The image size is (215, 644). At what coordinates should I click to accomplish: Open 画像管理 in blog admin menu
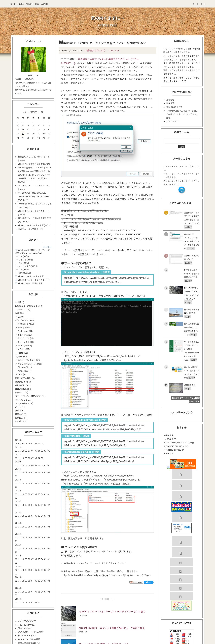point(170,103)
